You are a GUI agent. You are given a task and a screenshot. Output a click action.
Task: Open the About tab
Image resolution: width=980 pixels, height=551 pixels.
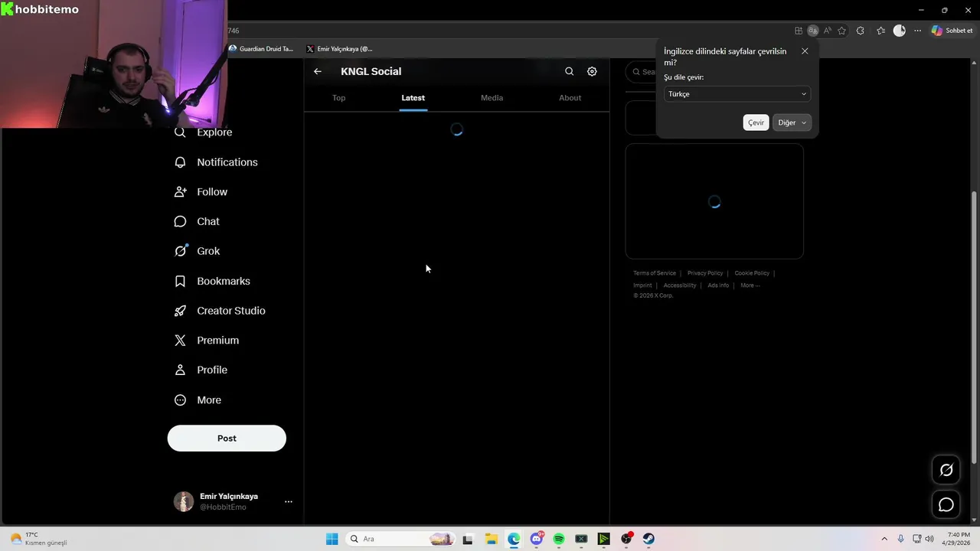570,98
